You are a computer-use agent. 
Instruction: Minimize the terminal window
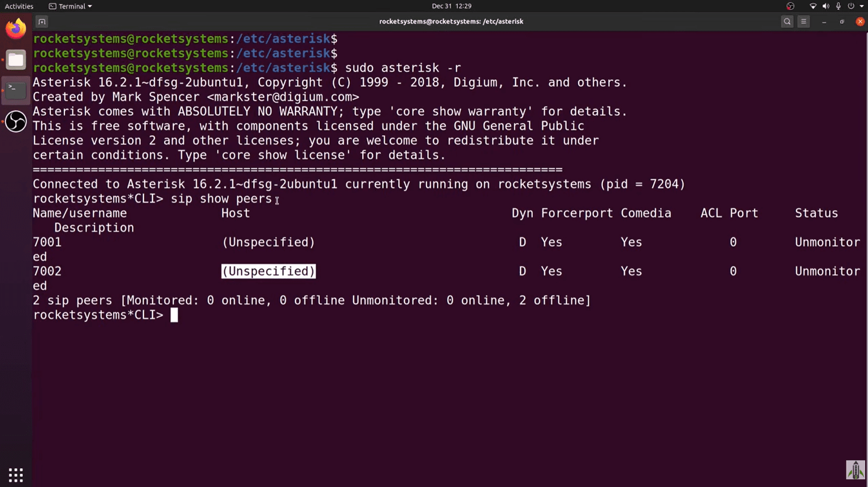824,21
